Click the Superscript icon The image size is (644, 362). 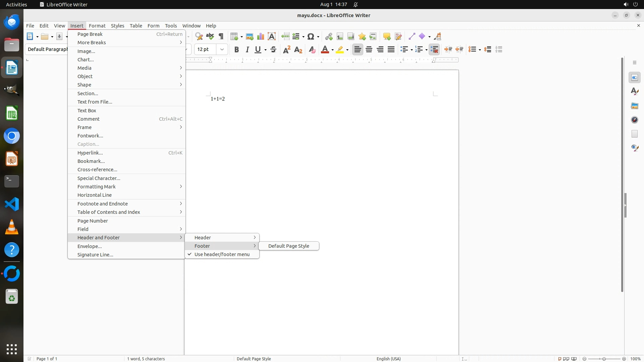click(x=287, y=50)
